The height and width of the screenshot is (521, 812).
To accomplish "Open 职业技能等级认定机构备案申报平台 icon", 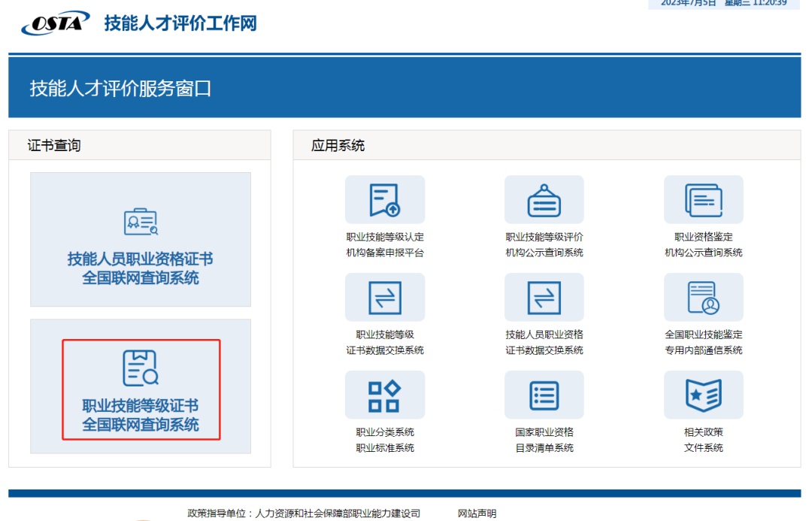I will [x=384, y=200].
